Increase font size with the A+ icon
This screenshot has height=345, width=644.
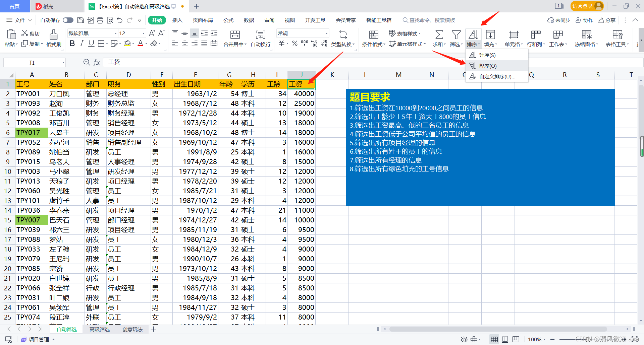pyautogui.click(x=152, y=33)
